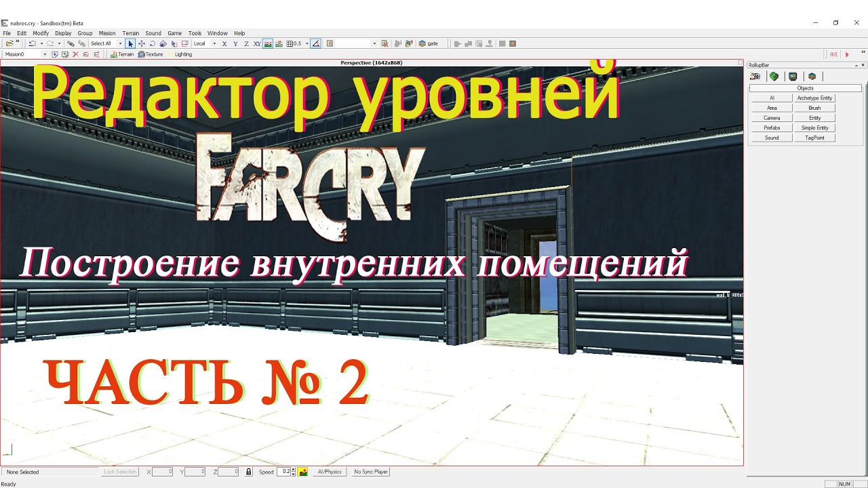Click the AI/Physics button
Viewport: 868px width, 488px height.
tap(330, 472)
